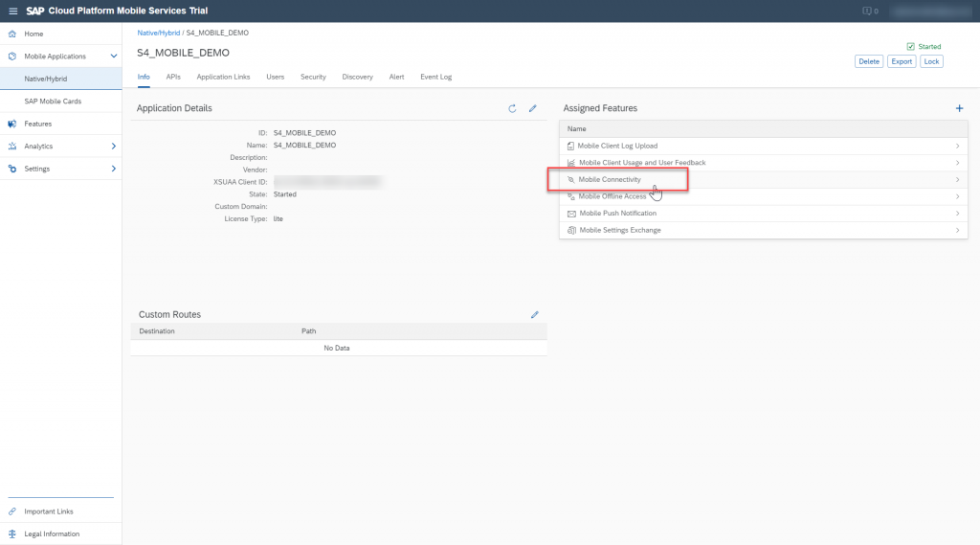Open the Discovery tab
The width and height of the screenshot is (980, 545).
click(x=358, y=77)
